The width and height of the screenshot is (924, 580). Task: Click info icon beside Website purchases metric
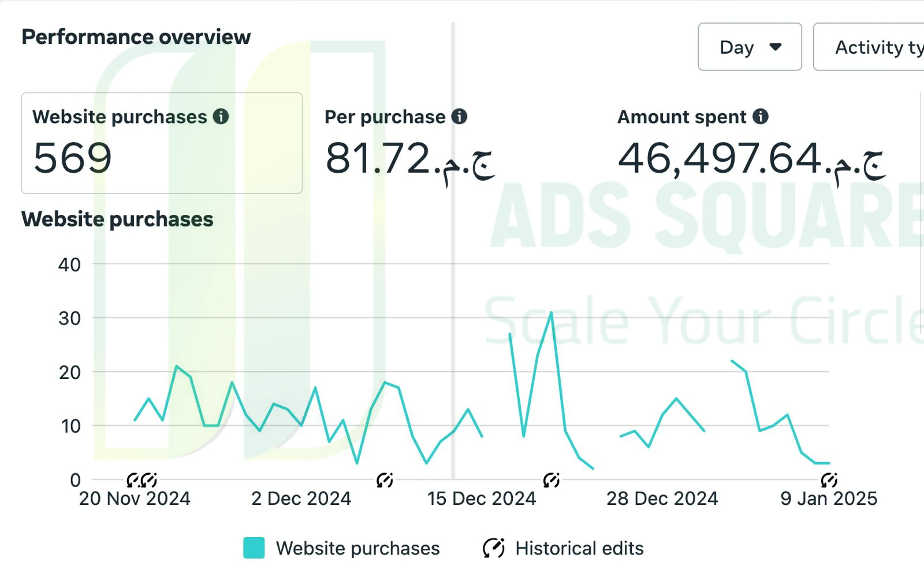pos(221,117)
